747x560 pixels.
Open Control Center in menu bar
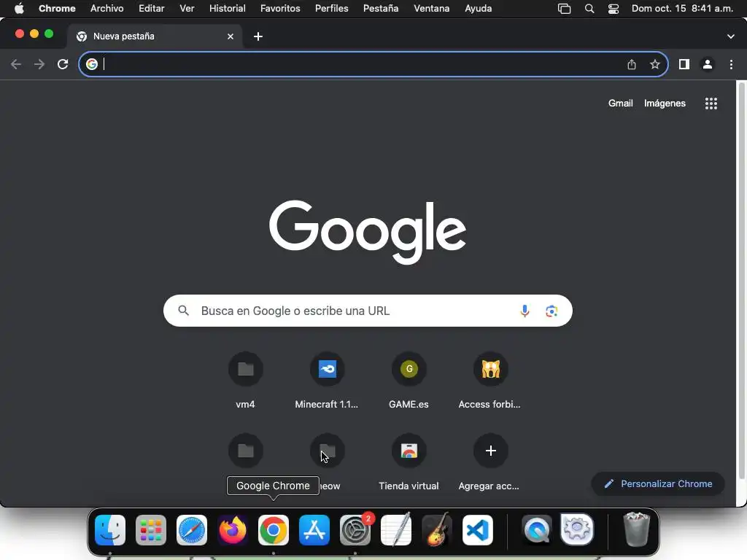tap(613, 9)
